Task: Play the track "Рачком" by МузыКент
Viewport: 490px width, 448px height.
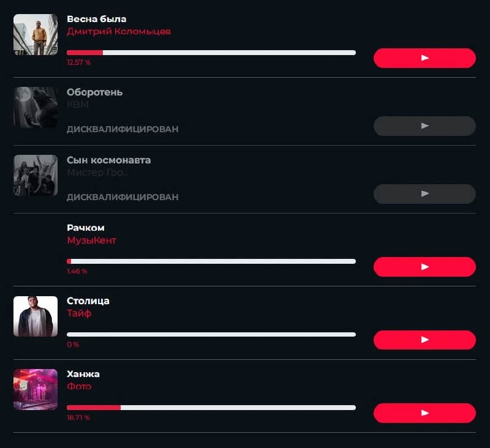Action: coord(424,267)
